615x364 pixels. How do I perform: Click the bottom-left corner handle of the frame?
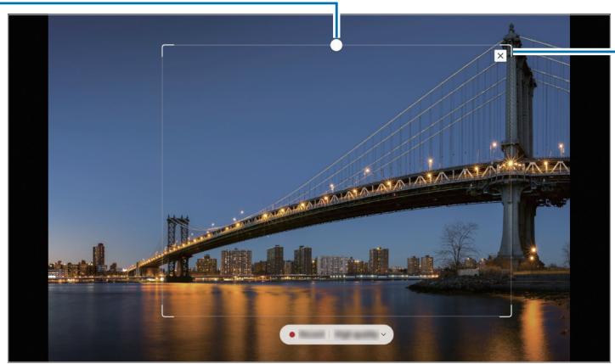166,312
